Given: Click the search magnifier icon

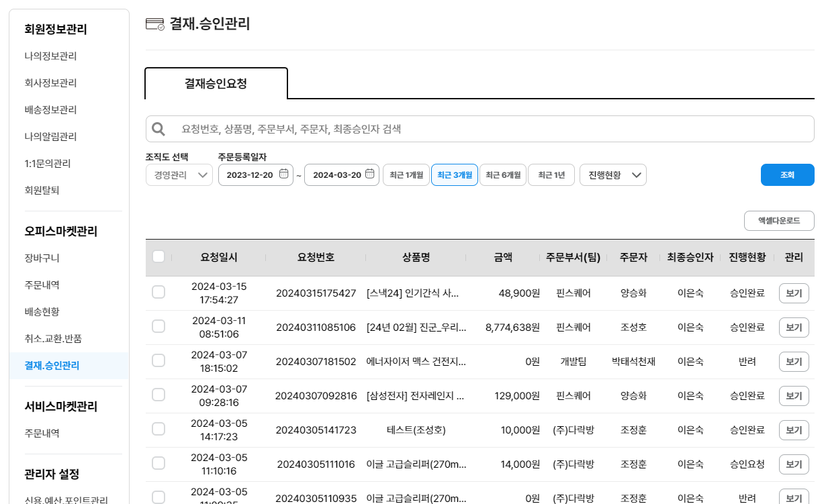Looking at the screenshot, I should tap(158, 129).
